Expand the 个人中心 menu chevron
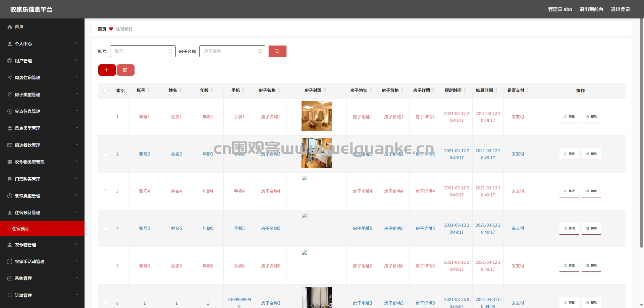 point(77,43)
